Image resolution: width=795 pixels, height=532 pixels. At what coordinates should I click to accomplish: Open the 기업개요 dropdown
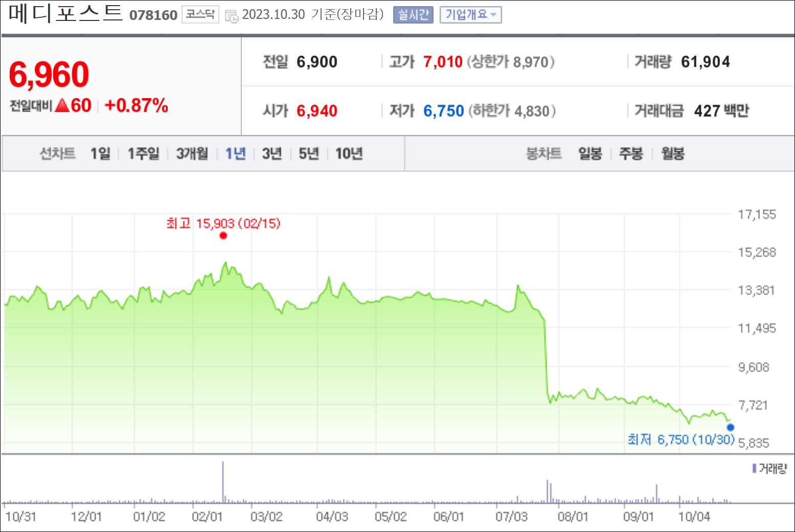point(470,15)
